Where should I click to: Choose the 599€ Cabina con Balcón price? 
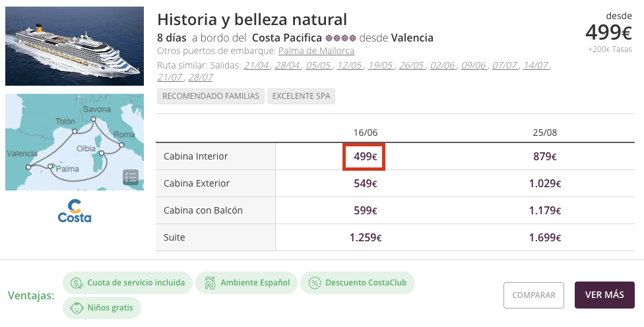pos(365,210)
